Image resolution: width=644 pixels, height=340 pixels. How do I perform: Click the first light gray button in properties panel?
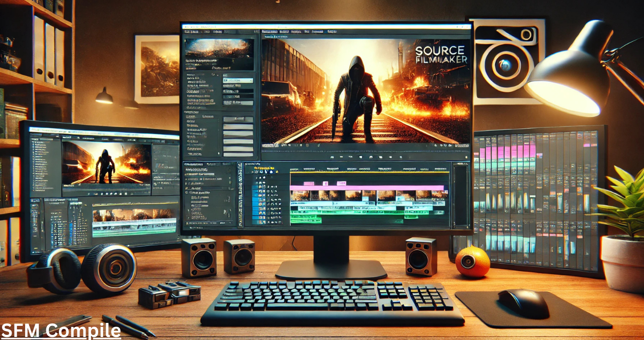238,119
